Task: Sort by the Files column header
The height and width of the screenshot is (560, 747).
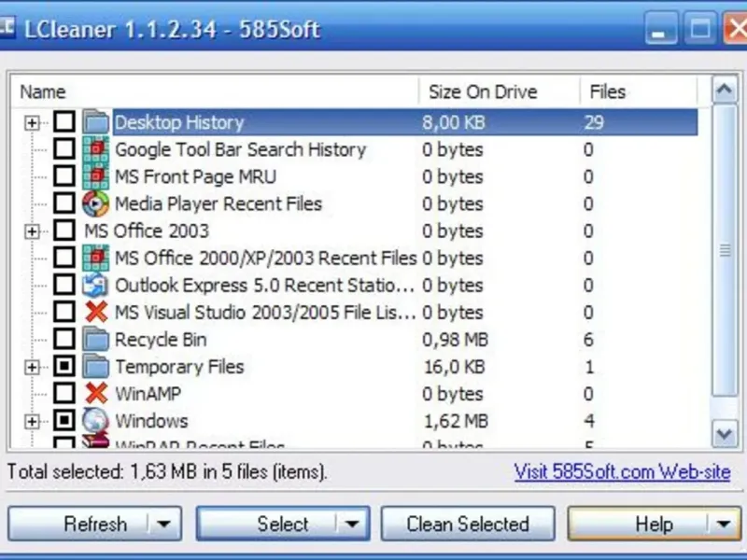Action: 639,91
